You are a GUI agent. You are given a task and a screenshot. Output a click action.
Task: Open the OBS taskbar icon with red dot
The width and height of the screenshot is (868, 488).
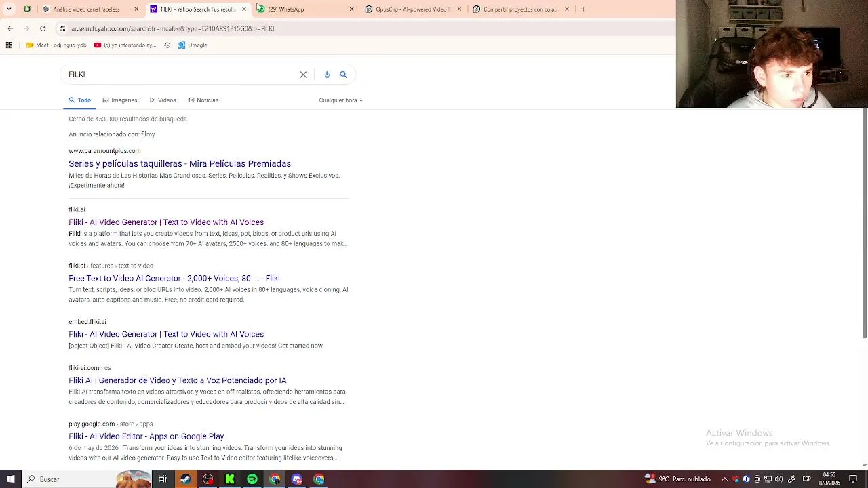208,479
